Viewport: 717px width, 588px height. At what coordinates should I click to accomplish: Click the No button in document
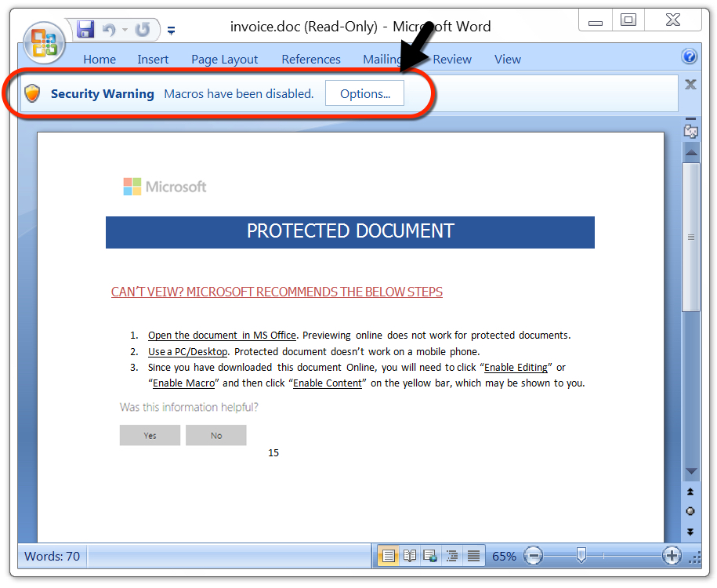pos(215,435)
